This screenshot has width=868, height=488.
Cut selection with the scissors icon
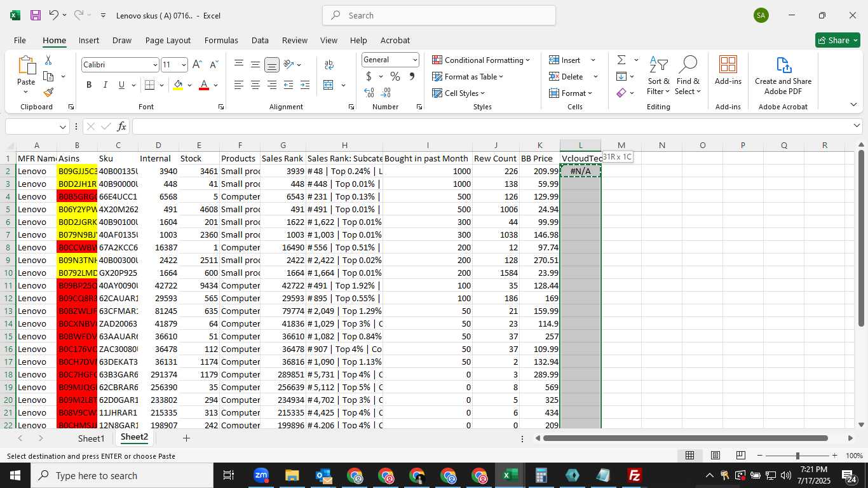48,60
